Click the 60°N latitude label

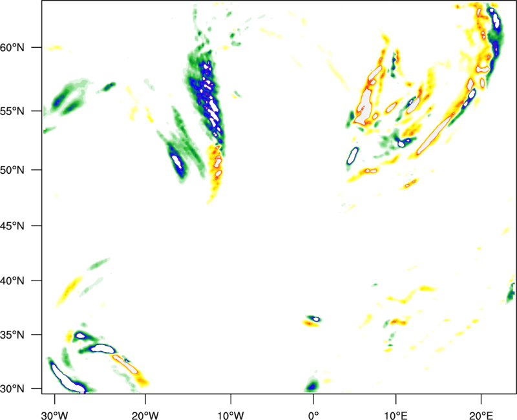point(12,48)
